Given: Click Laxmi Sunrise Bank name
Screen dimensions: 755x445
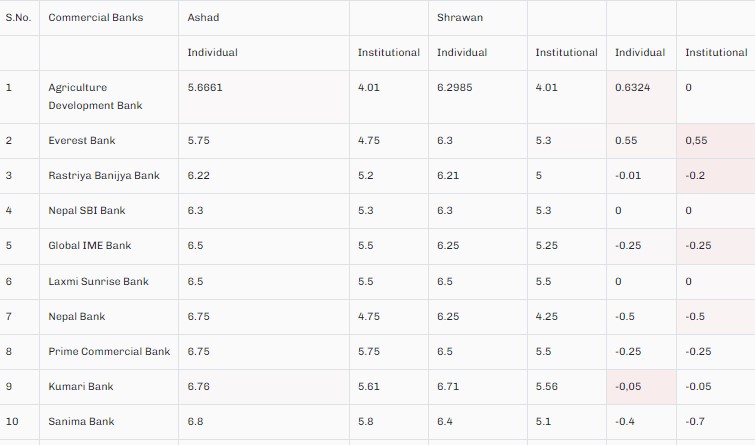Looking at the screenshot, I should 98,282.
